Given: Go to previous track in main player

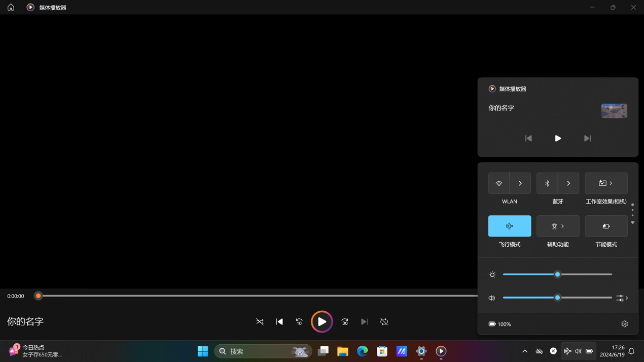Looking at the screenshot, I should pos(279,322).
